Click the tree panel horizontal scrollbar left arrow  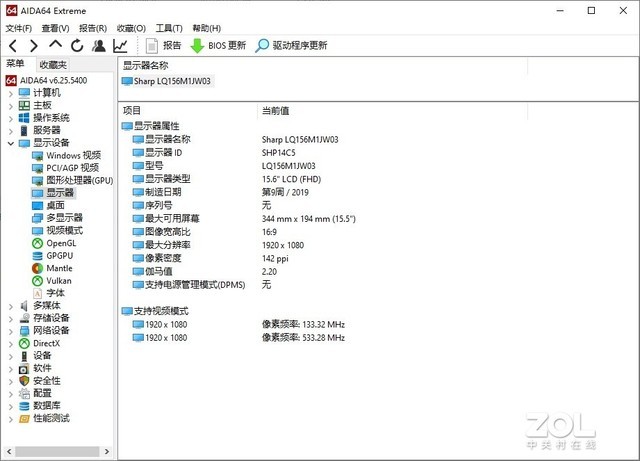tap(9, 452)
